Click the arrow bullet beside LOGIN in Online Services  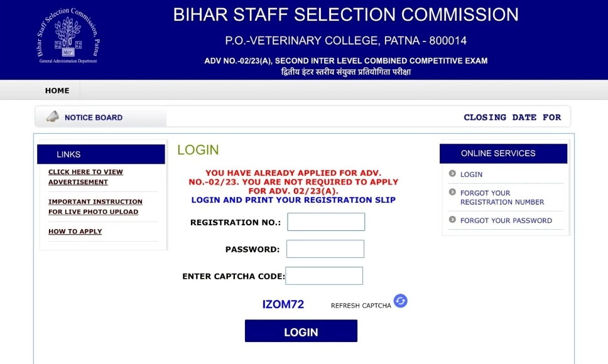pyautogui.click(x=453, y=174)
